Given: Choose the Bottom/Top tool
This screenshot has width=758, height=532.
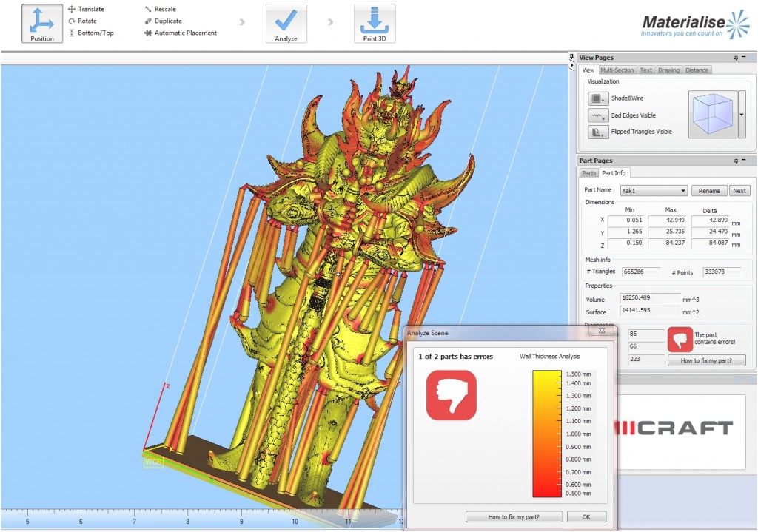Looking at the screenshot, I should (x=91, y=33).
